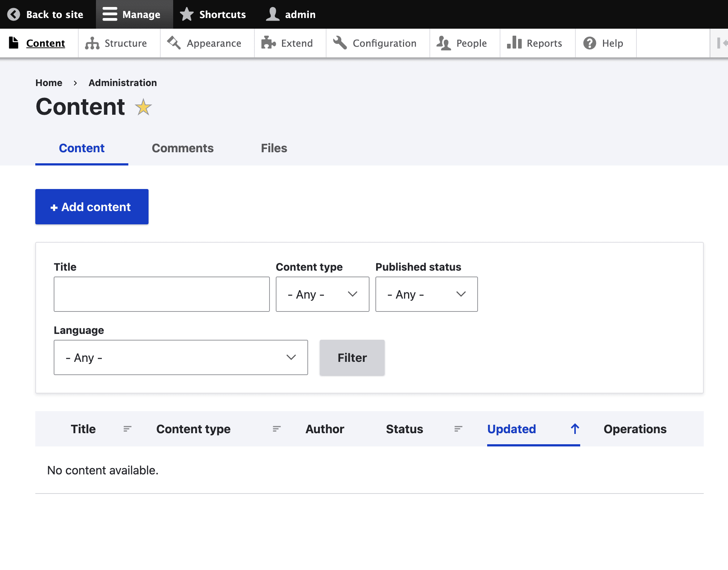Open the Content type filter dropdown
The height and width of the screenshot is (570, 728).
coord(322,294)
